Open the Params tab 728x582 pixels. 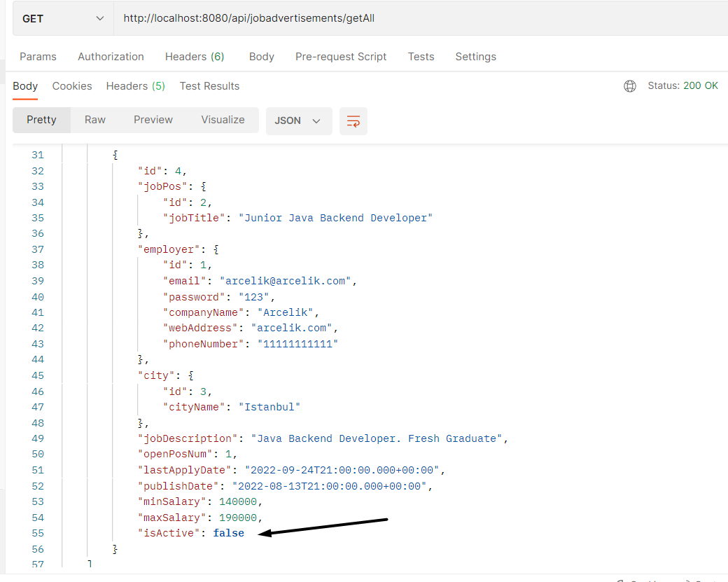38,57
